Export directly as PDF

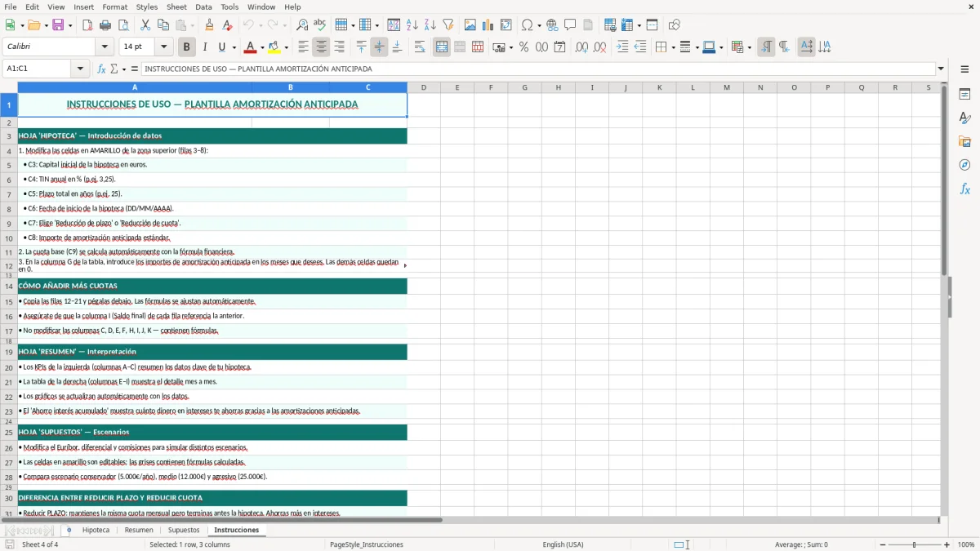pos(87,25)
